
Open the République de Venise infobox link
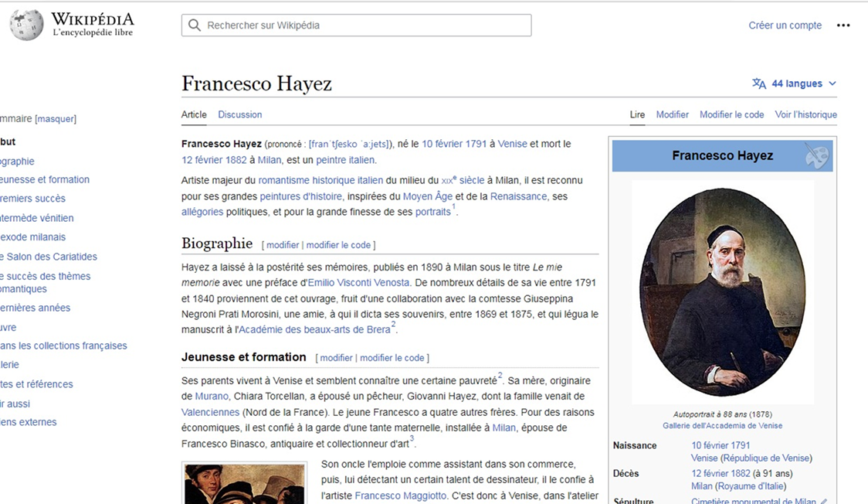[x=766, y=458]
